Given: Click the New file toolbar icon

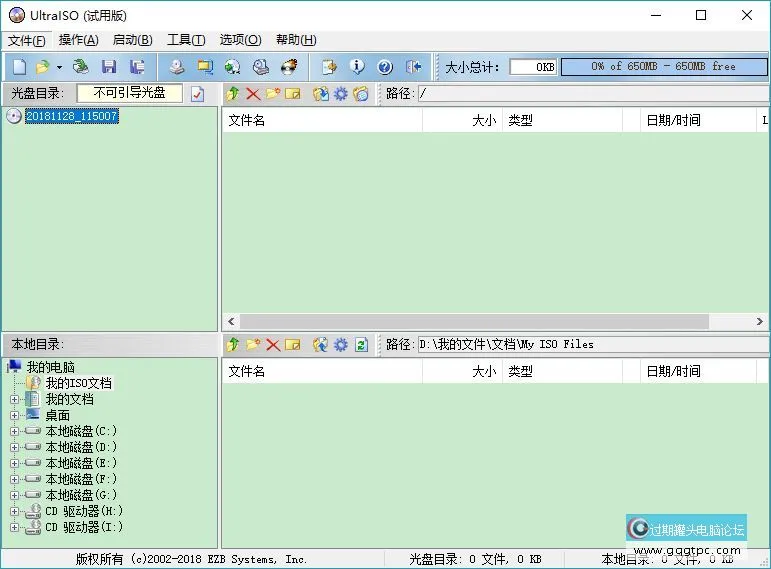Looking at the screenshot, I should 19,67.
